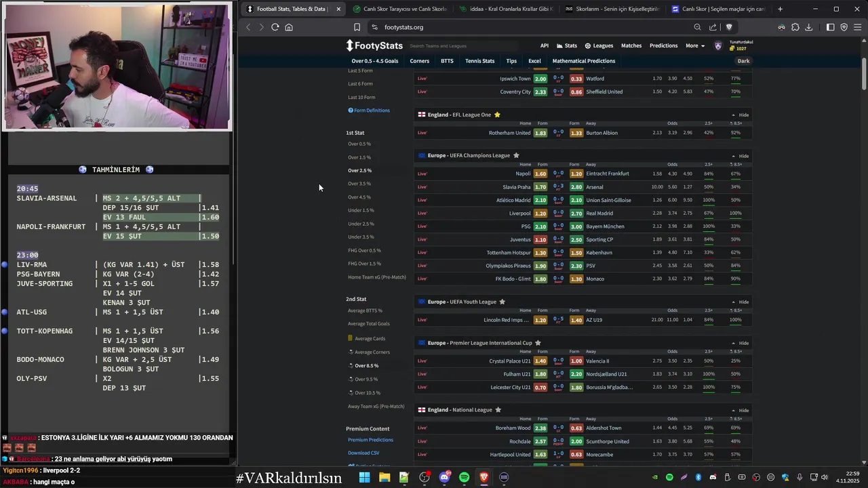
Task: Bookmark this page with the bookmark icon
Action: click(x=357, y=27)
